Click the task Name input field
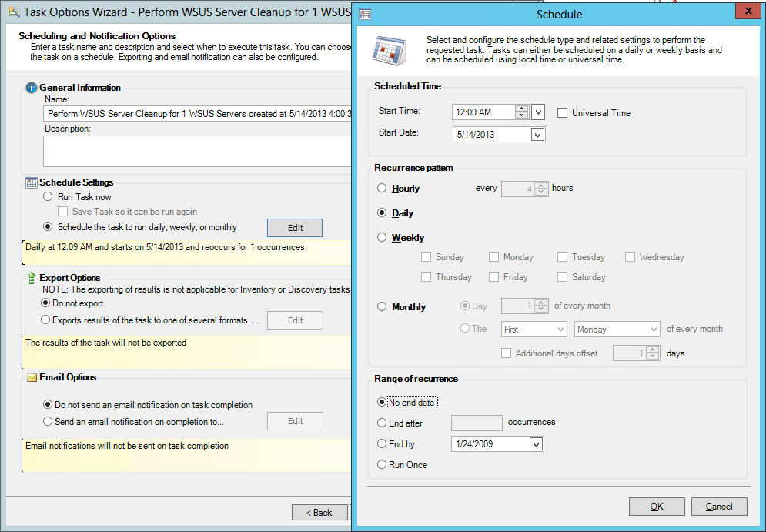Screen dimensions: 766x532 click(x=197, y=114)
